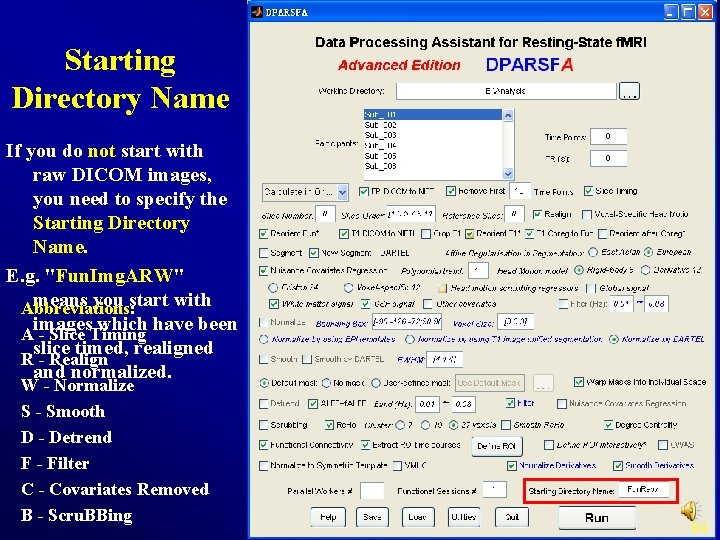Select the No mask radio button
720x540 pixels.
326,382
